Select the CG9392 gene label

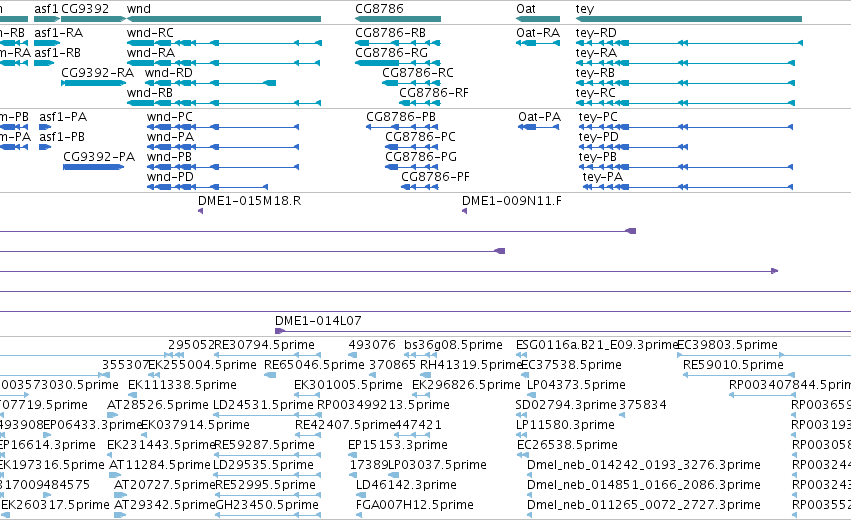click(x=85, y=9)
